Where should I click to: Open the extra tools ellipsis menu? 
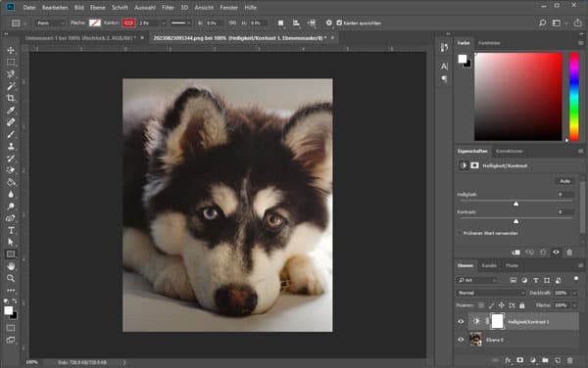coord(11,290)
